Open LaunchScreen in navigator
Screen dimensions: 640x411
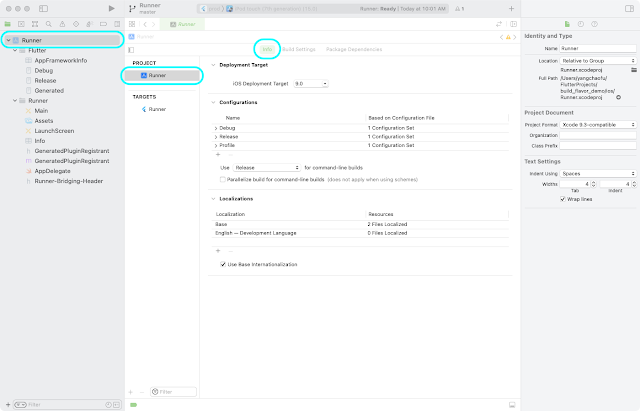54,131
